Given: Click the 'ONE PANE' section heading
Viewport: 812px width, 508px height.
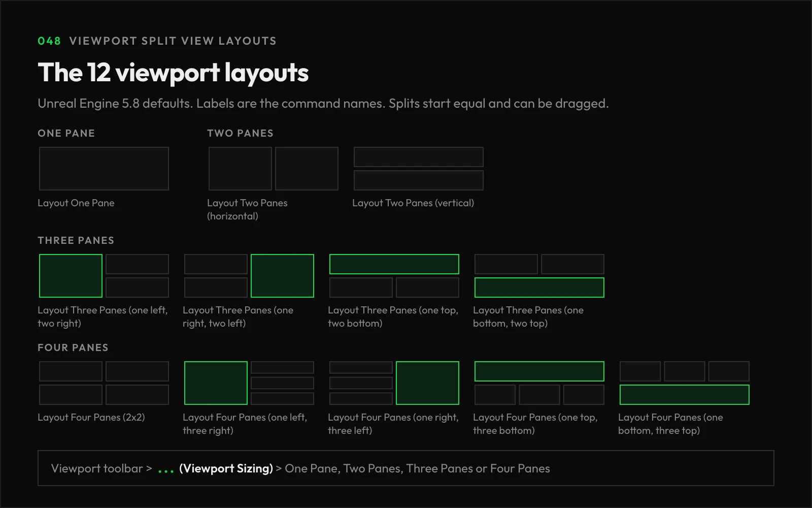Looking at the screenshot, I should click(x=66, y=133).
